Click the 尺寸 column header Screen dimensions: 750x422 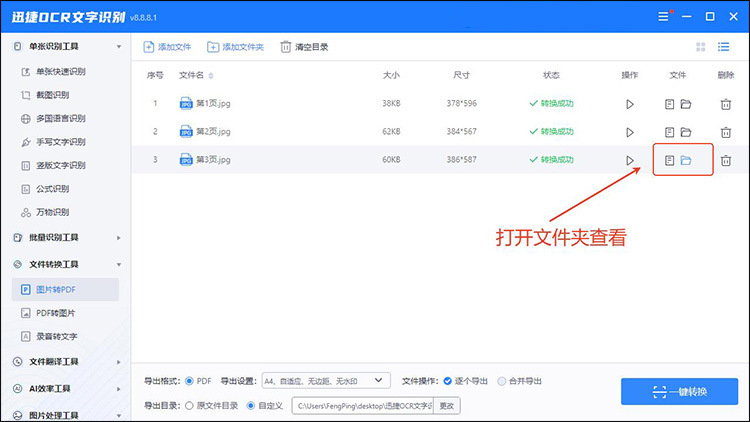(461, 75)
